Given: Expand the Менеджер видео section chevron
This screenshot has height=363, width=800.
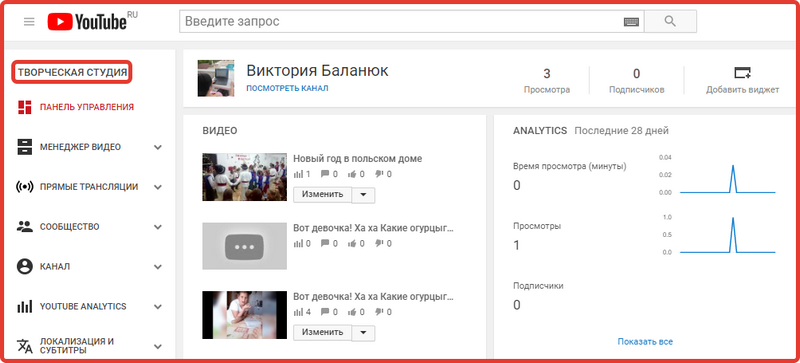Looking at the screenshot, I should pos(158,147).
